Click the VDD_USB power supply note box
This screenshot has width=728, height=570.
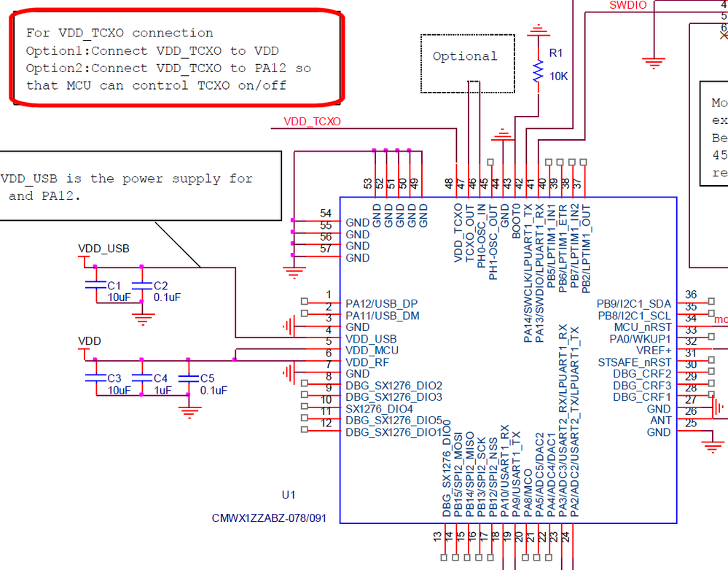tap(140, 186)
